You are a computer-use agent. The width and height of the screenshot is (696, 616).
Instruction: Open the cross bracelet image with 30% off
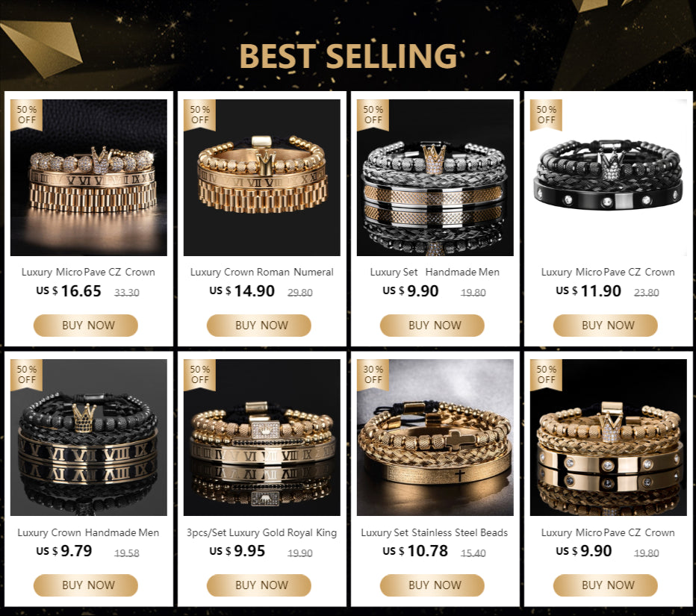tap(435, 438)
